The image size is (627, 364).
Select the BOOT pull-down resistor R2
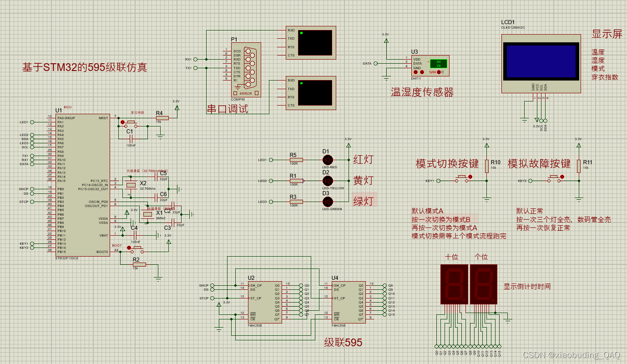tap(138, 264)
